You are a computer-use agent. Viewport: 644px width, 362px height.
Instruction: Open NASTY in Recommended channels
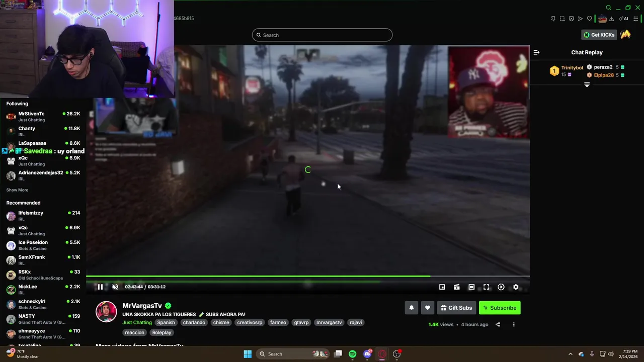pyautogui.click(x=43, y=319)
